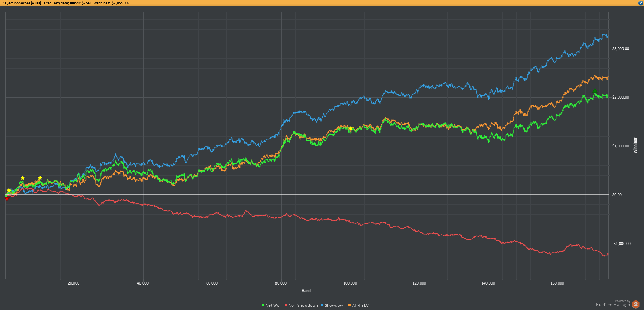Click the 160,000 x-axis label
The image size is (644, 310).
pyautogui.click(x=557, y=283)
